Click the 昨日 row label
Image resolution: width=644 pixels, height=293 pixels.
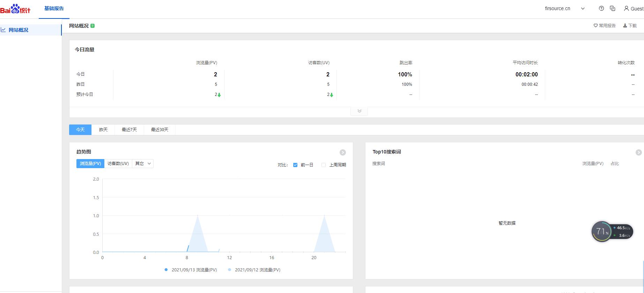81,84
